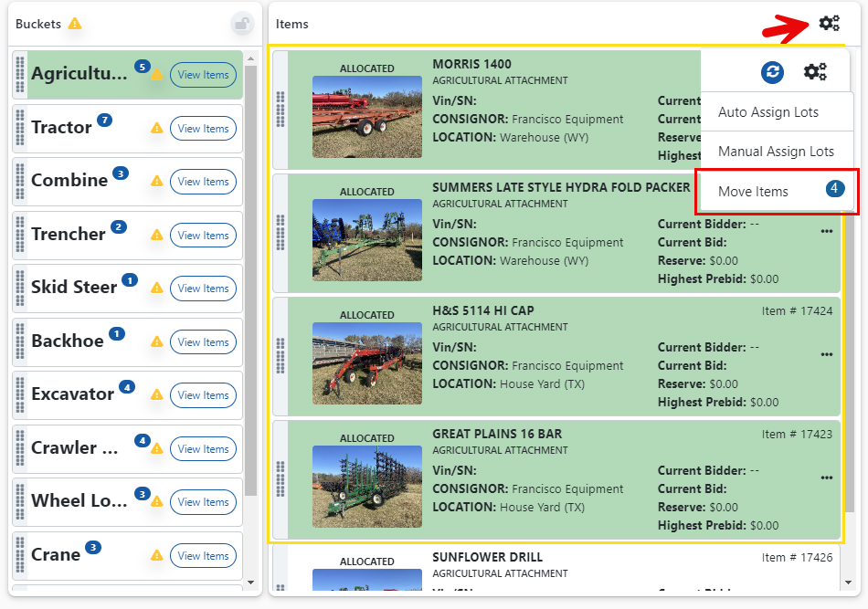Screen dimensions: 868x609
Task: Click the Crane bucket warning icon
Action: 156,555
